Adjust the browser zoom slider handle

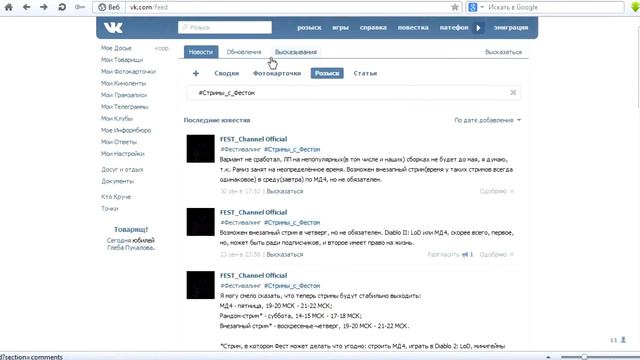(x=584, y=357)
